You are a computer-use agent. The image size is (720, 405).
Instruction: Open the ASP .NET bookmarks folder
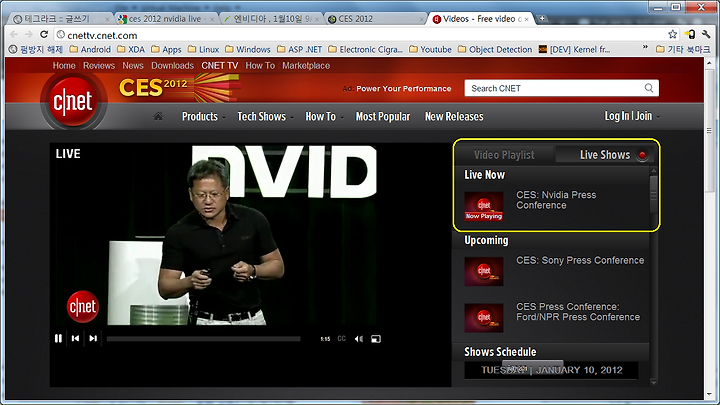pyautogui.click(x=299, y=50)
